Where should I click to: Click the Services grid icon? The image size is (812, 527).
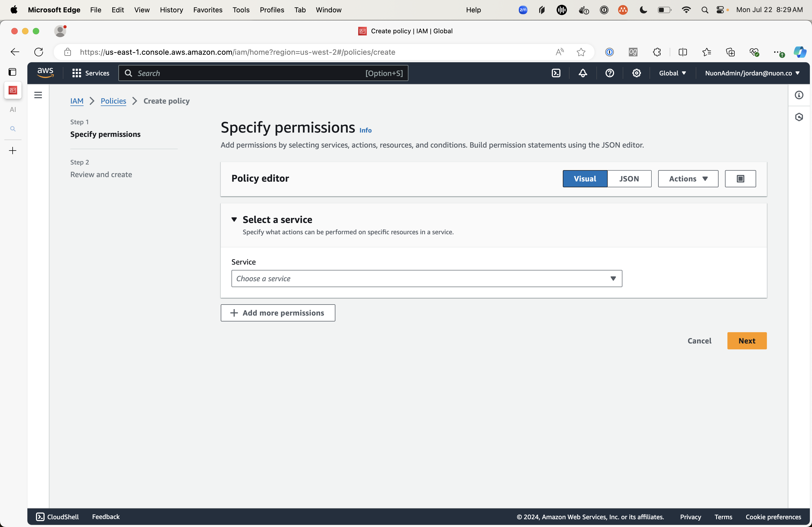(77, 73)
